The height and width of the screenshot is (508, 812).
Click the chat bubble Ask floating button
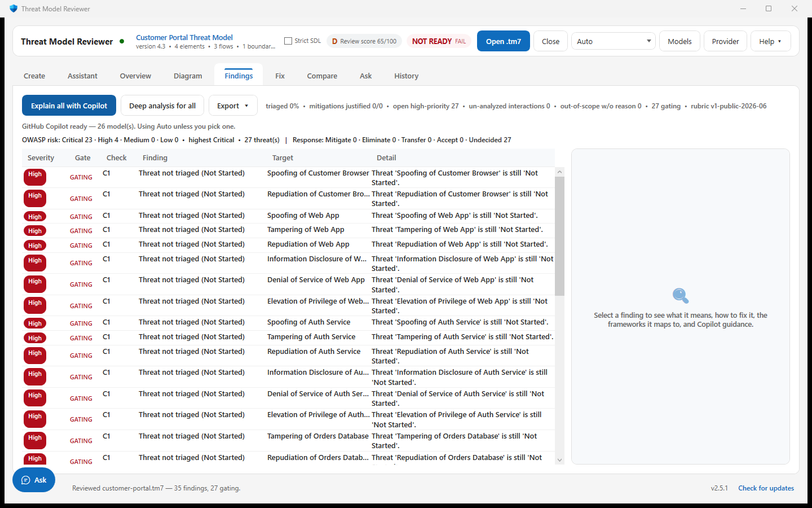coord(34,480)
